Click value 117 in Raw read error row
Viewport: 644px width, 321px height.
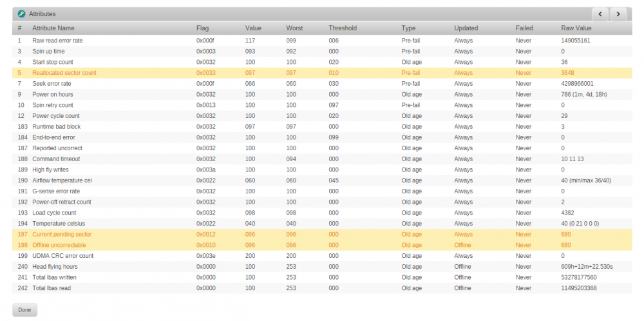tap(250, 41)
